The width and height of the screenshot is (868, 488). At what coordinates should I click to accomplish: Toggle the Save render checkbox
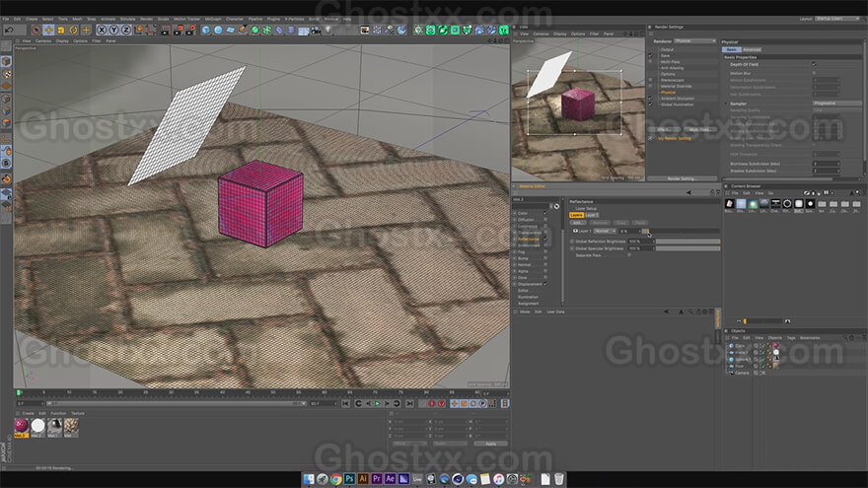pos(650,55)
